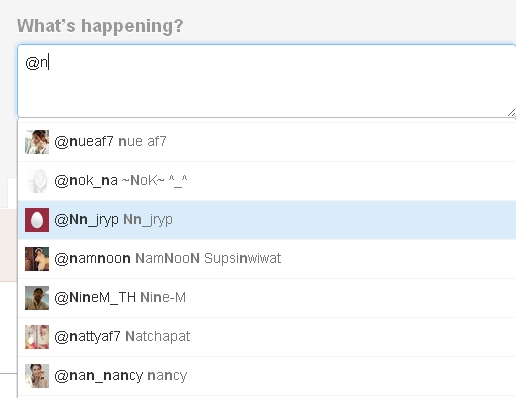The width and height of the screenshot is (516, 398).
Task: Click the Nine-M display name
Action: 163,297
